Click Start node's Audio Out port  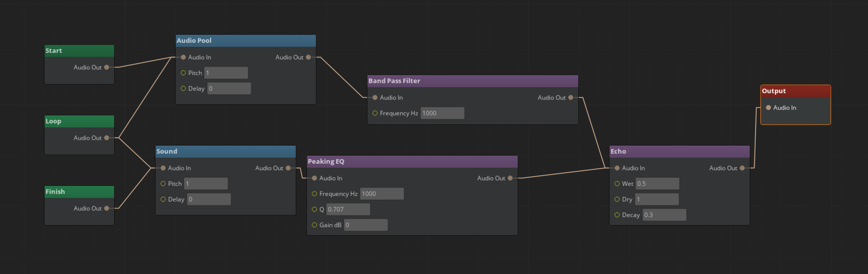point(107,67)
